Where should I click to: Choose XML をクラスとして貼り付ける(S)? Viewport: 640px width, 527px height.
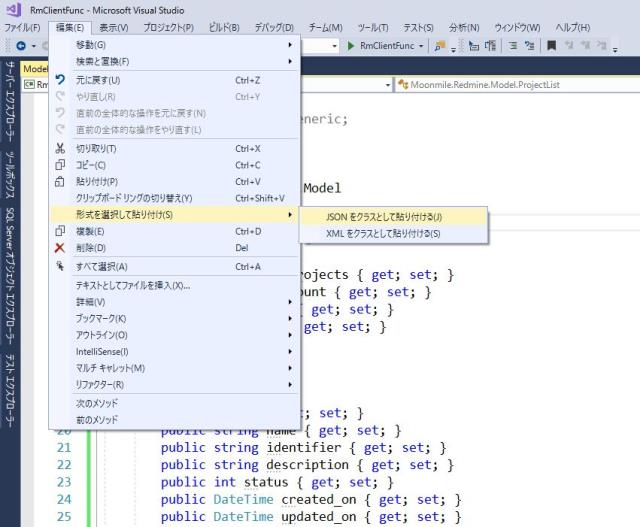tap(383, 233)
